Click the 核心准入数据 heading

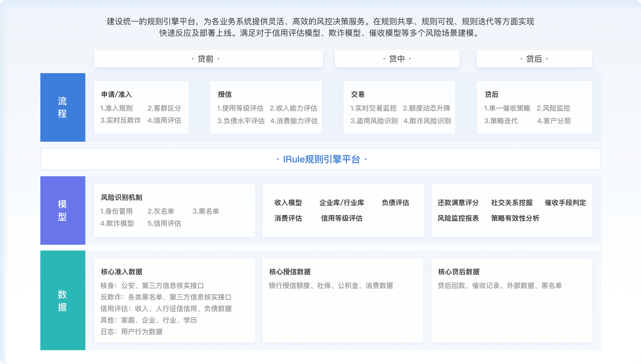(122, 272)
